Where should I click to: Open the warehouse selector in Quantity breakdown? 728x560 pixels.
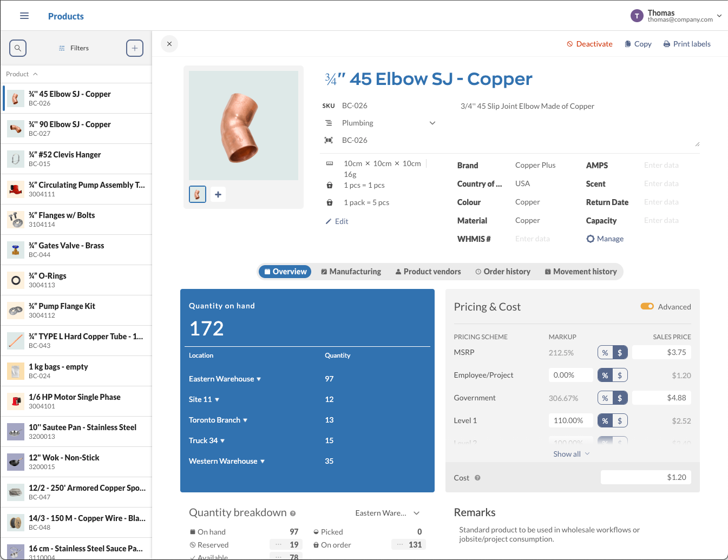(x=387, y=512)
